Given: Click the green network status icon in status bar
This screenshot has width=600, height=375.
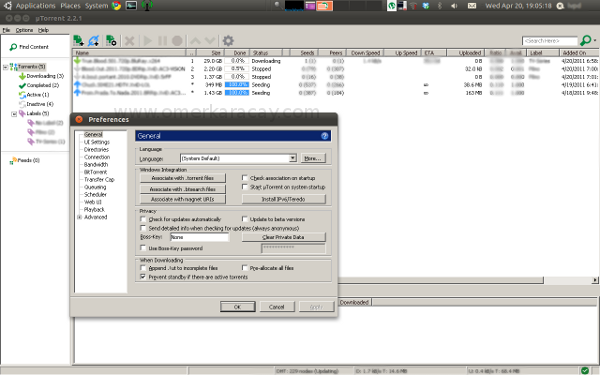Looking at the screenshot, I should pos(585,370).
